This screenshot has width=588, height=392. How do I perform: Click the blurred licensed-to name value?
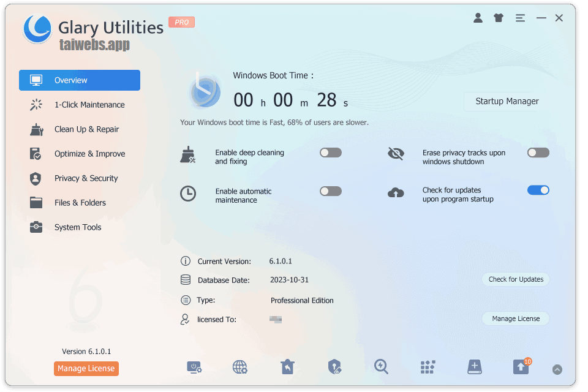click(x=276, y=320)
